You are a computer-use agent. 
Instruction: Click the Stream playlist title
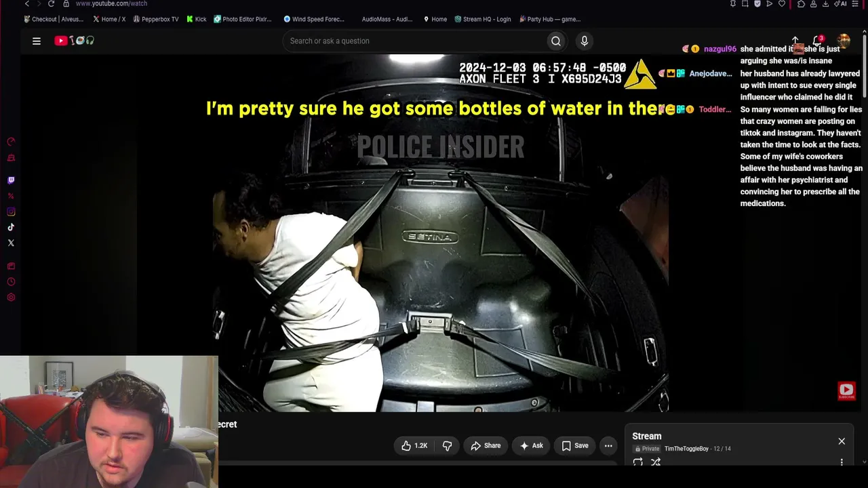click(x=647, y=436)
